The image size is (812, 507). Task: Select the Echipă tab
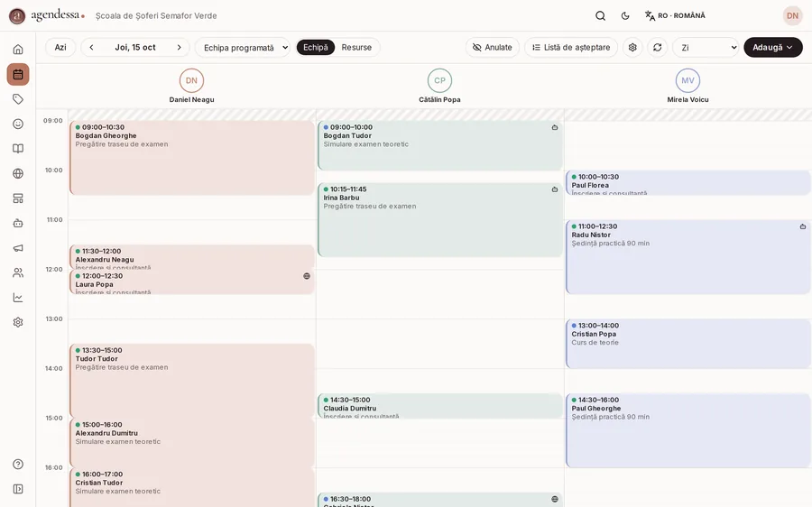pyautogui.click(x=316, y=47)
